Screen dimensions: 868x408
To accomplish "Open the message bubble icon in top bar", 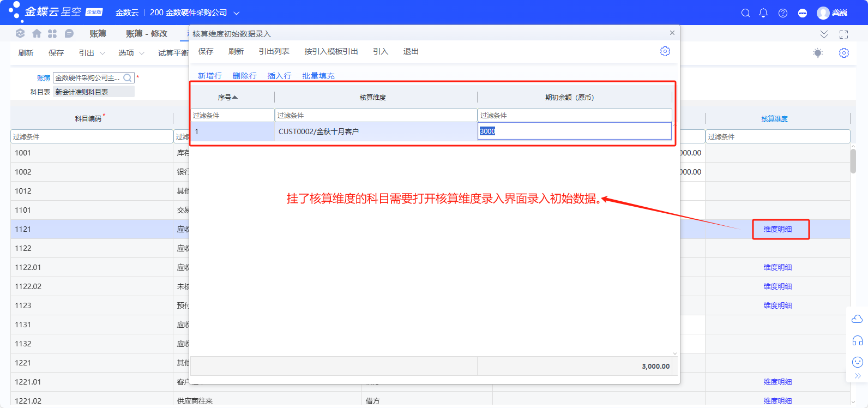I will click(803, 13).
